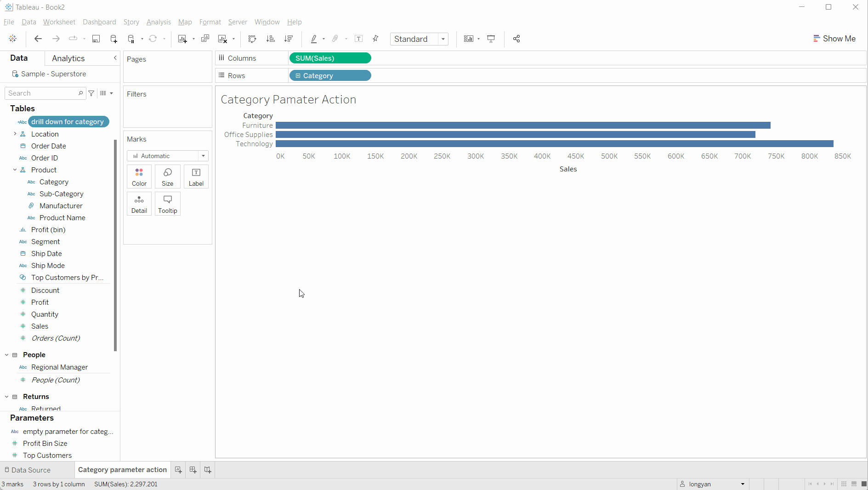Open the Show Me panel
The image size is (868, 490).
[x=834, y=39]
